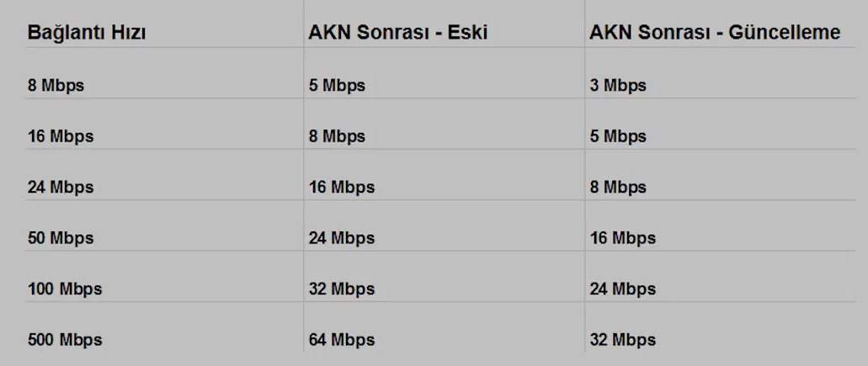Image resolution: width=868 pixels, height=366 pixels.
Task: Click the 'Bağlantı Hızı' column header
Action: tap(87, 33)
